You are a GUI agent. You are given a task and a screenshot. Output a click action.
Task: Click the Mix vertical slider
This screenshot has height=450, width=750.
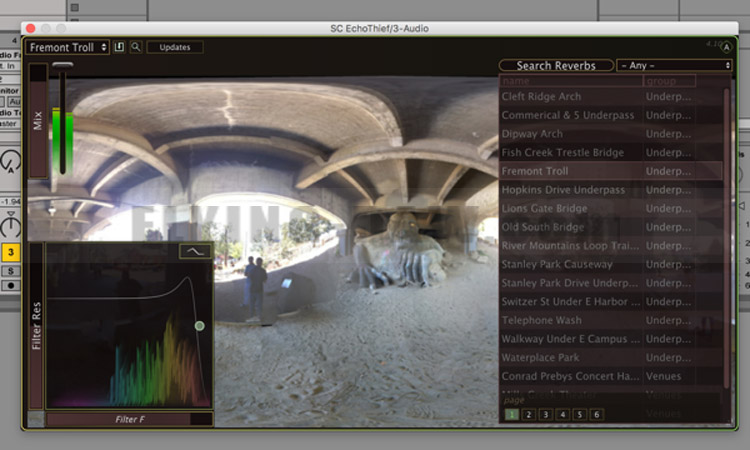[38, 121]
